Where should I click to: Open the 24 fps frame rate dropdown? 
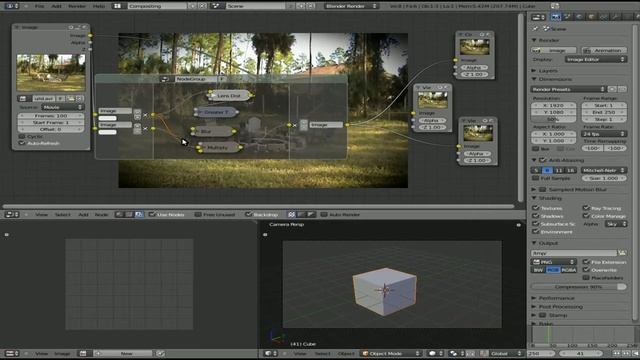pyautogui.click(x=604, y=133)
